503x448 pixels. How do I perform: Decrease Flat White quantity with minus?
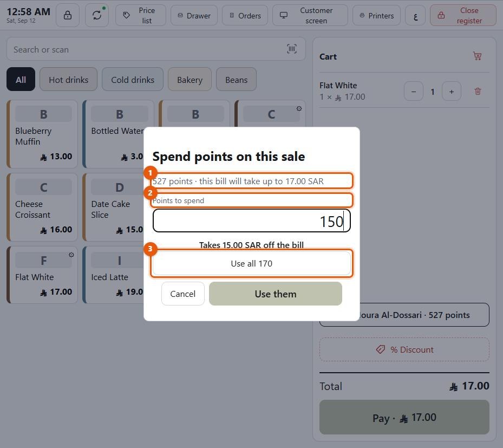(x=414, y=92)
